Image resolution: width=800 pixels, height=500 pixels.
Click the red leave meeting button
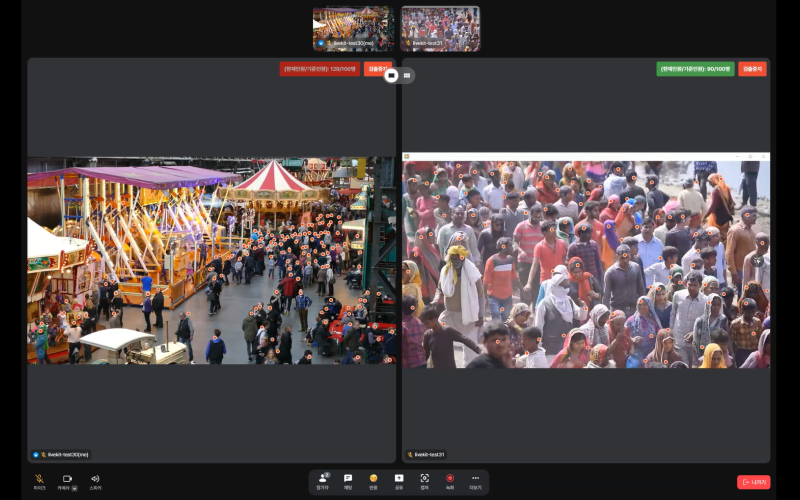point(753,482)
